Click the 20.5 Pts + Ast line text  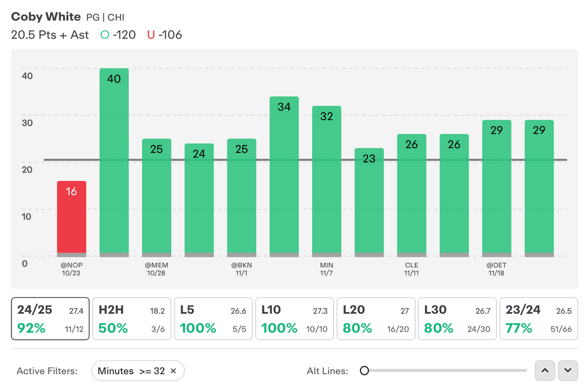coord(50,35)
